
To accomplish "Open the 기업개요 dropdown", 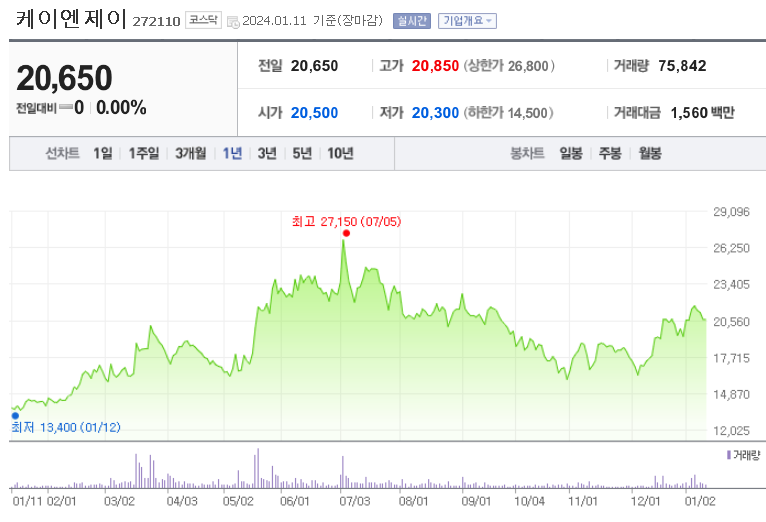I will 467,21.
